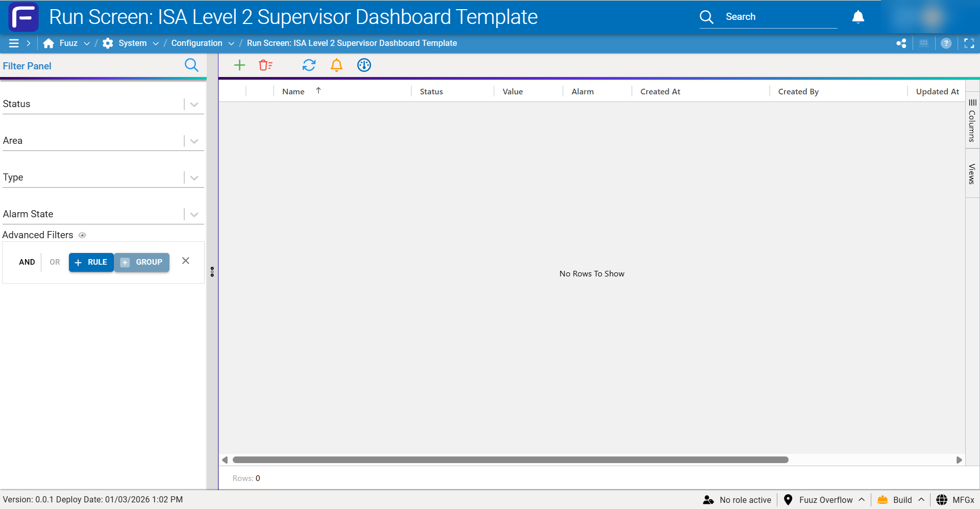Click the red delete records icon
The width and height of the screenshot is (980, 509).
[265, 65]
